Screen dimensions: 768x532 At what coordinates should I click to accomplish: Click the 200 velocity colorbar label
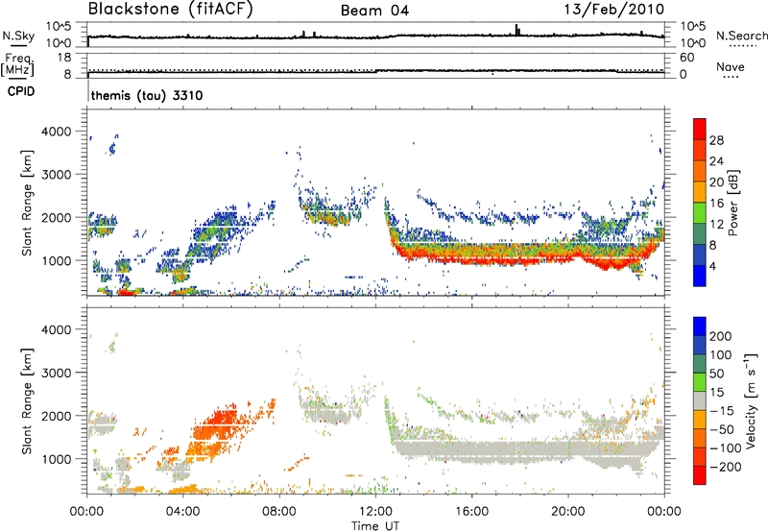(721, 336)
